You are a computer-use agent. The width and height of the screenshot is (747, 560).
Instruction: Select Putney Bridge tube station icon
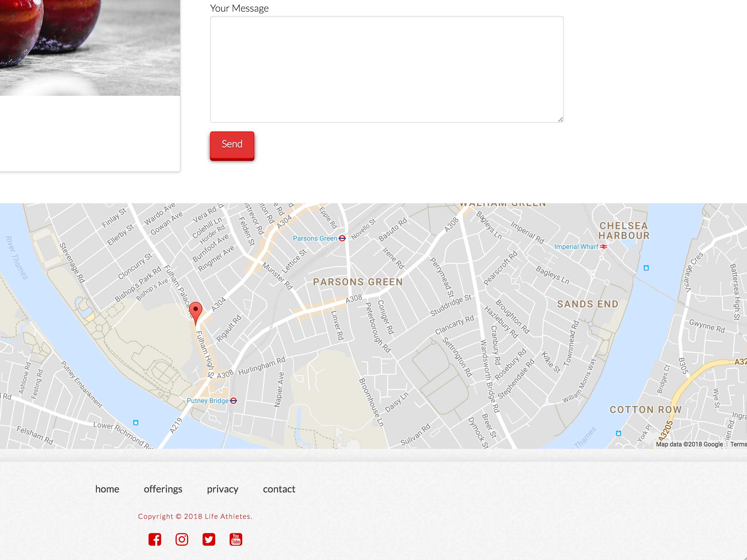point(233,401)
